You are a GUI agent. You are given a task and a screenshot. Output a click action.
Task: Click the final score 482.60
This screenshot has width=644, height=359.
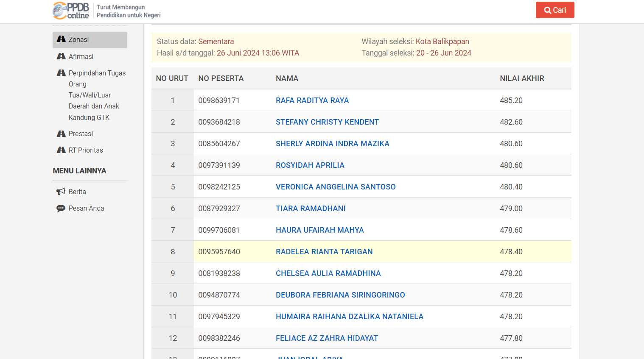(x=511, y=122)
